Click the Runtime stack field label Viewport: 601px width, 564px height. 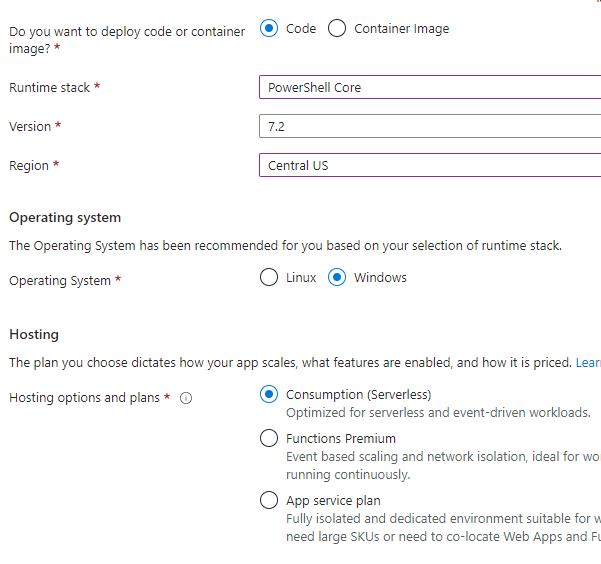pos(49,87)
